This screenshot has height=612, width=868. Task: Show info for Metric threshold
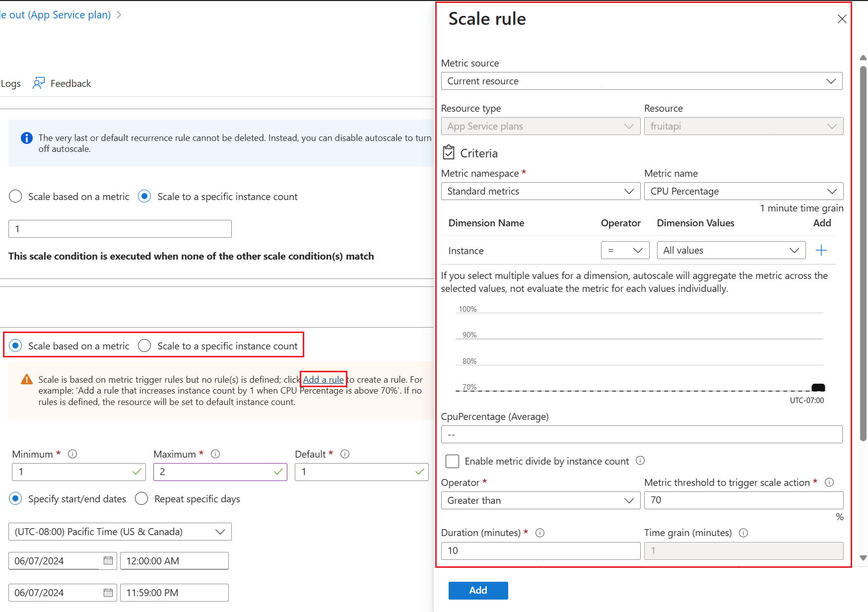pos(829,482)
